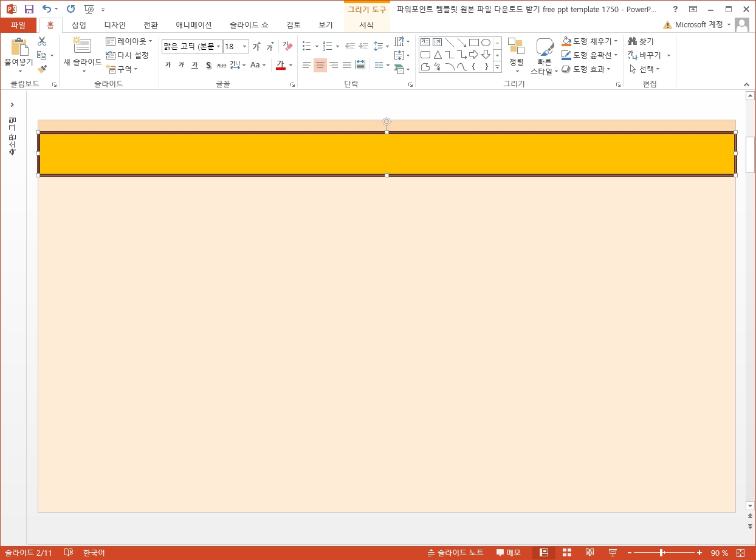Select the straight line shape
Screen dimensions: 756x560
point(450,43)
